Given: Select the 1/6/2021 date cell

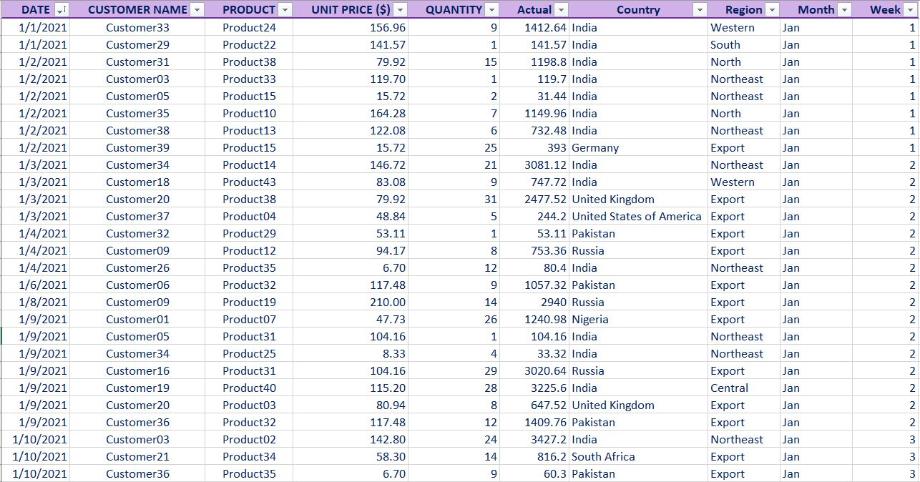Looking at the screenshot, I should [x=43, y=285].
